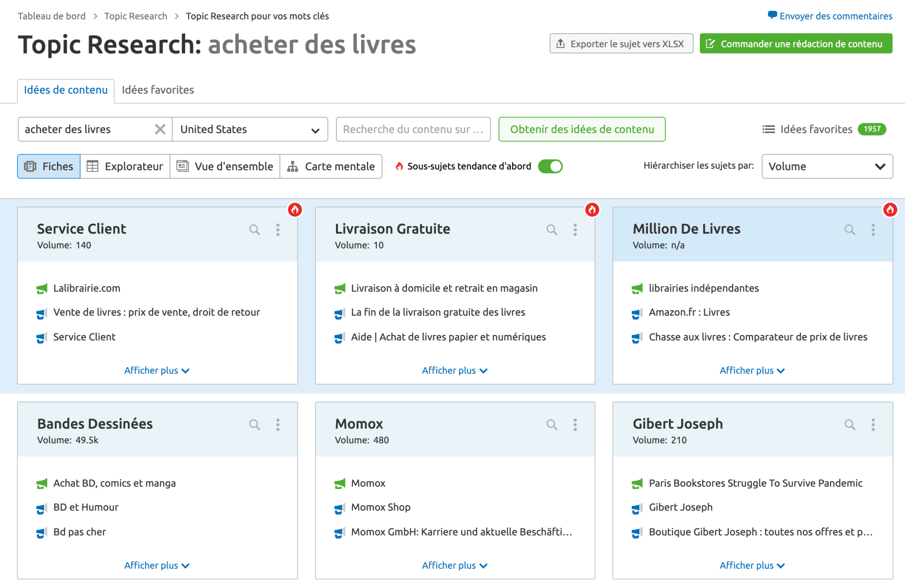905x588 pixels.
Task: Click the search icon on Gibert Joseph card
Action: (x=849, y=425)
